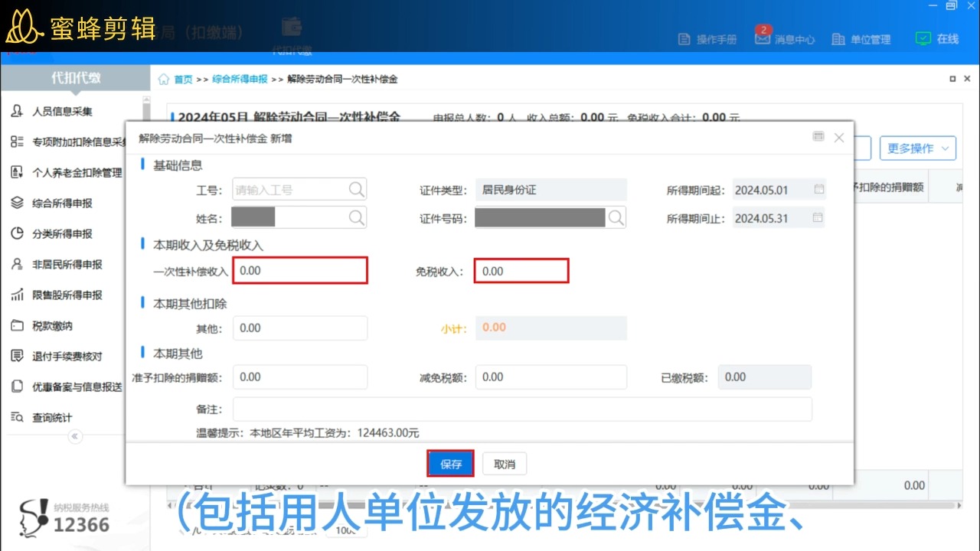Click the 备注 input field

(522, 409)
